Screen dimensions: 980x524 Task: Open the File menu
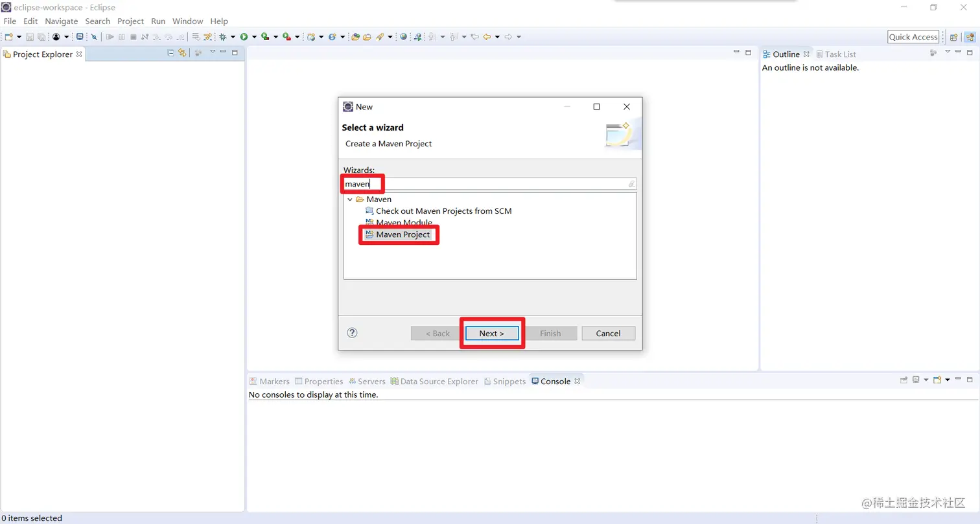[x=10, y=21]
